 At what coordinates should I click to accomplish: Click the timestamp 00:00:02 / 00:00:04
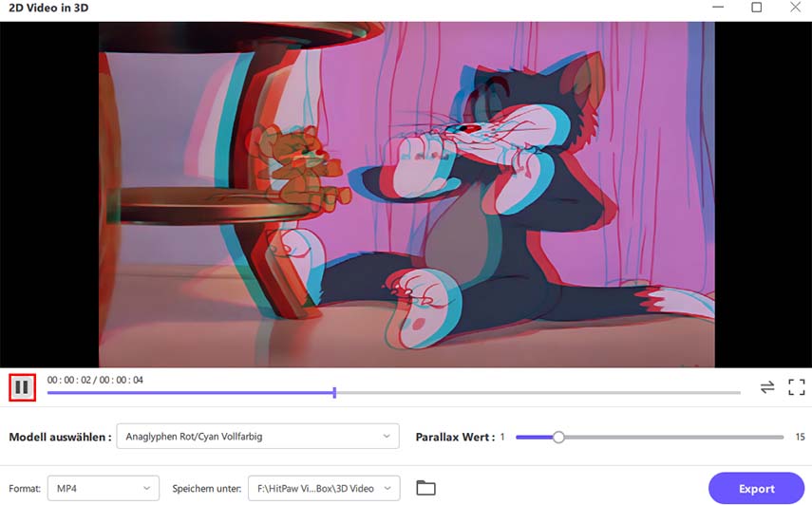(x=95, y=380)
